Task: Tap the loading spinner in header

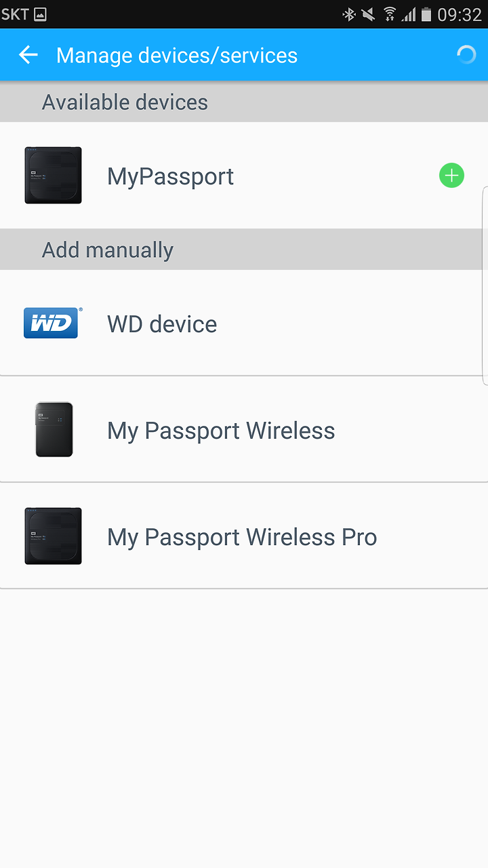Action: (x=466, y=55)
